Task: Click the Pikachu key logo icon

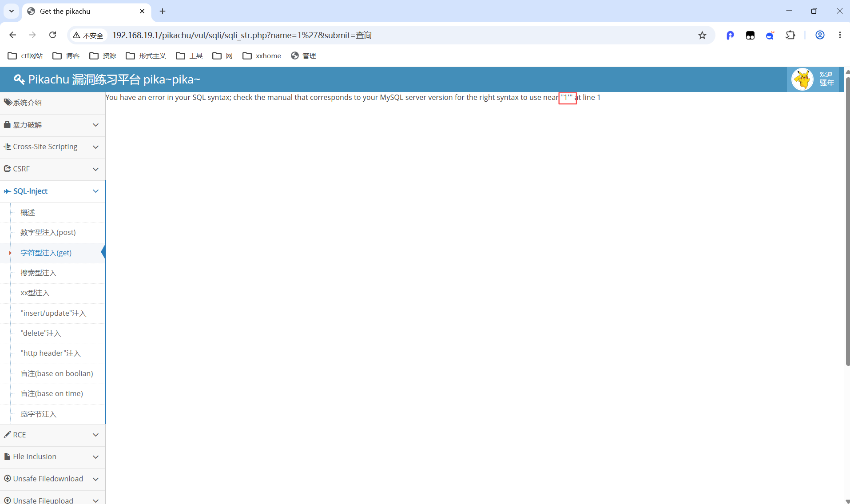Action: point(19,79)
